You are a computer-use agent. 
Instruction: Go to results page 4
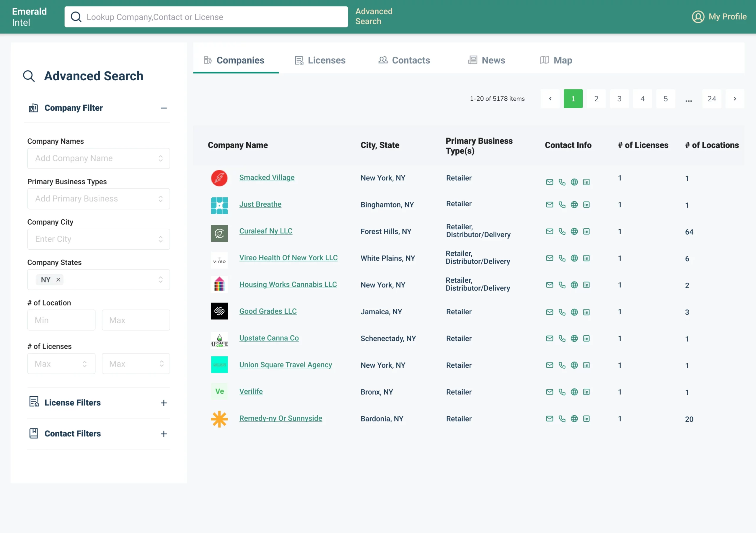(x=642, y=99)
